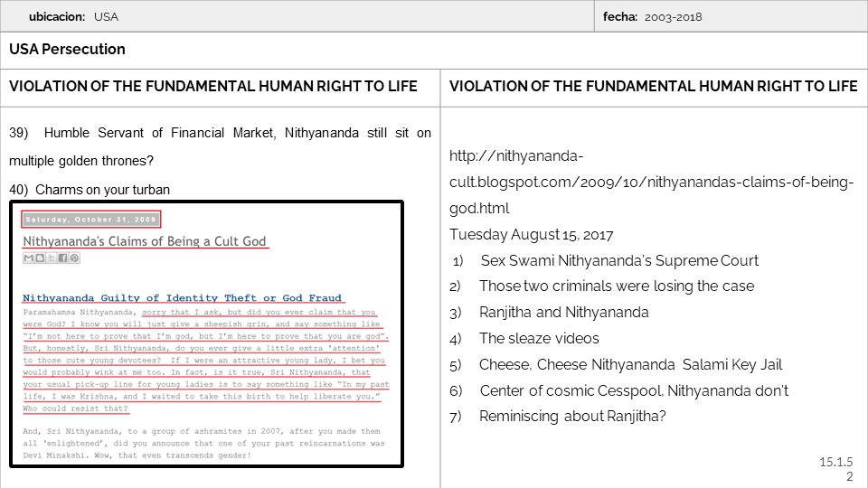Open 'Nithyananda's Claims of Being a Cult God' title

click(145, 241)
